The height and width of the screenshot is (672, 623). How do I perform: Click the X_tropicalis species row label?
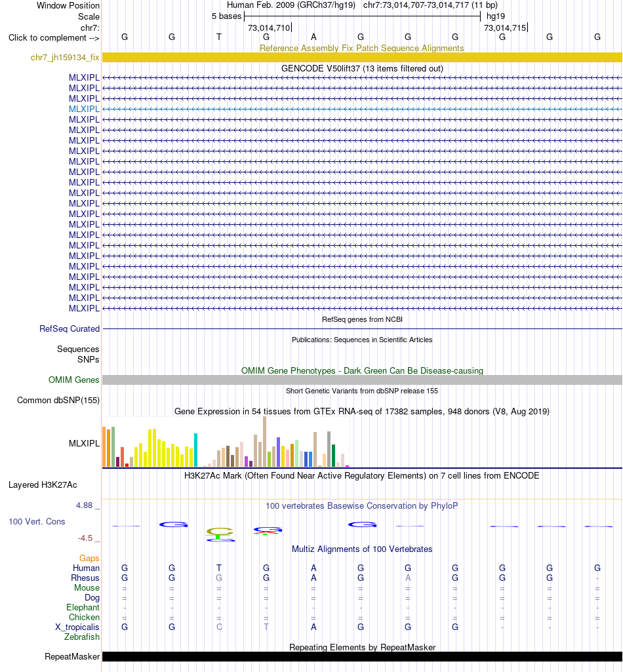(x=77, y=627)
